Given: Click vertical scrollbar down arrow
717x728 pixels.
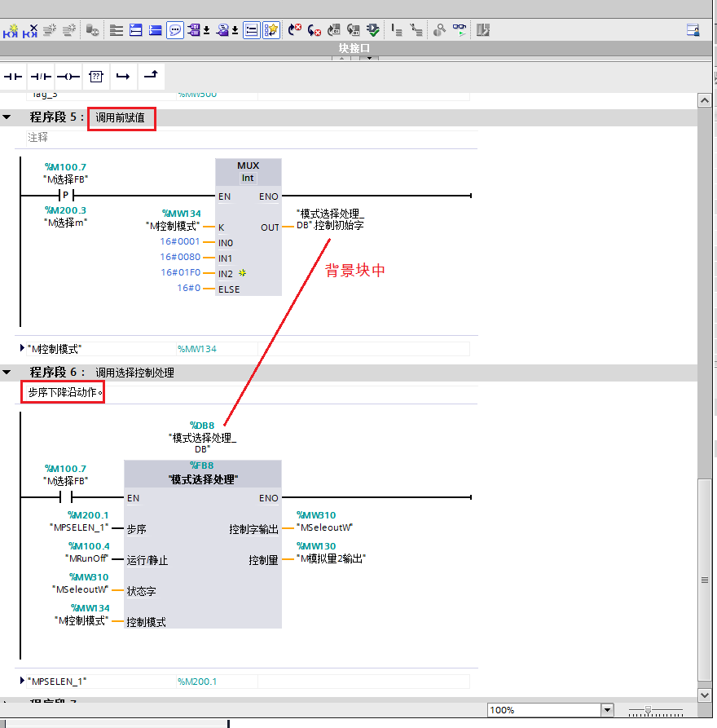Looking at the screenshot, I should tap(705, 695).
